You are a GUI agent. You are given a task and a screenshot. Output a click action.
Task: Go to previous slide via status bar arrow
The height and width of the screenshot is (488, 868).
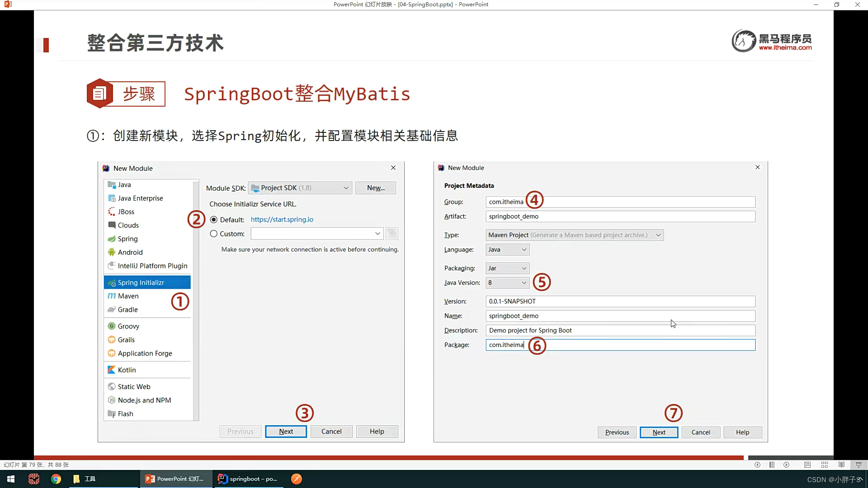pos(757,465)
